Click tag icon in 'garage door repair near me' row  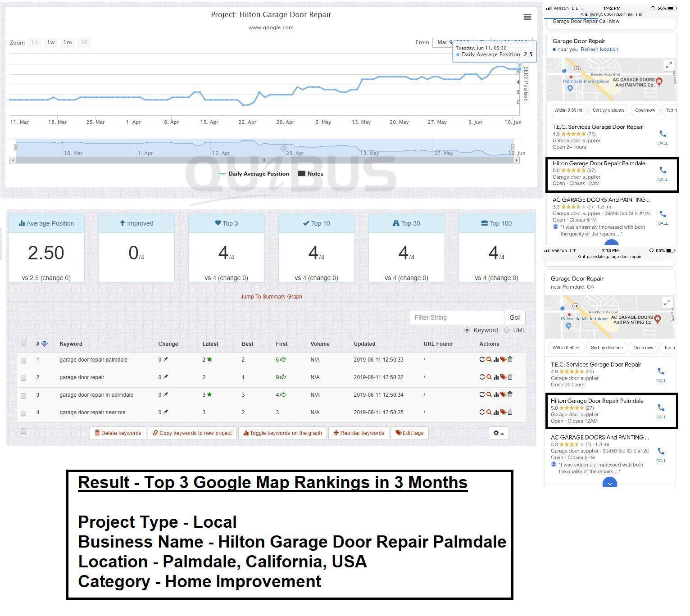click(503, 412)
